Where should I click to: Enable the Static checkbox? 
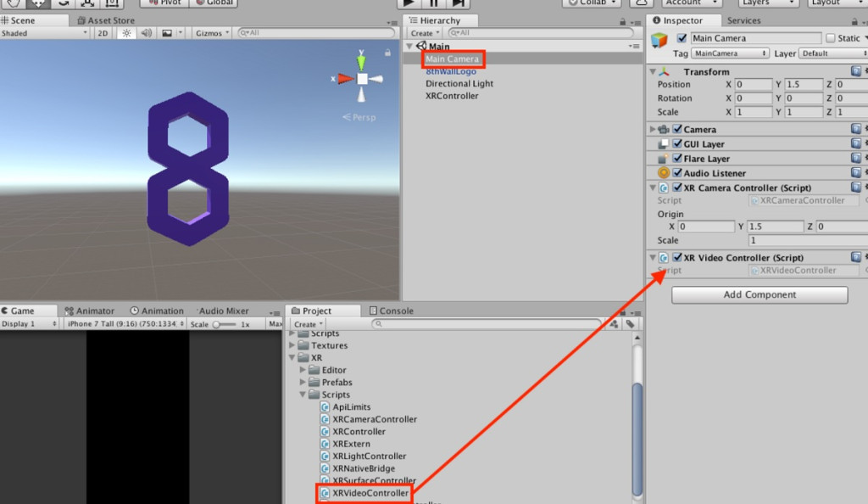pos(831,38)
